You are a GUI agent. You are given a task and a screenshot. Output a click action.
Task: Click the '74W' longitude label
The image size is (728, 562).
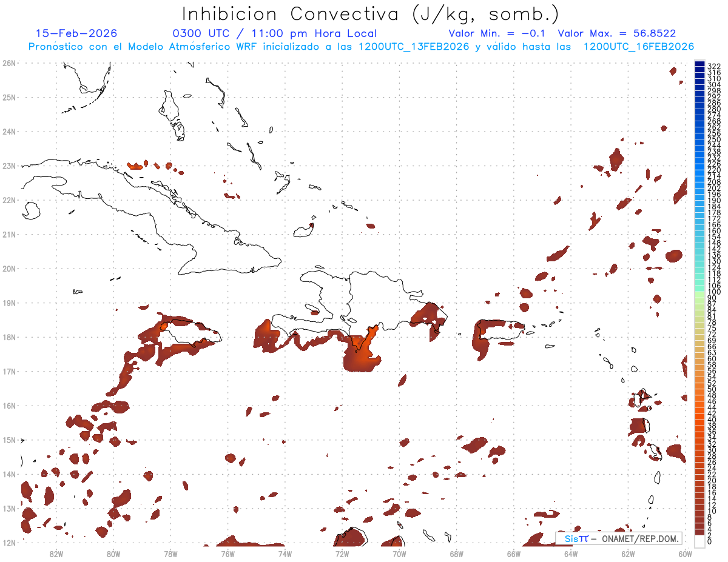point(285,553)
